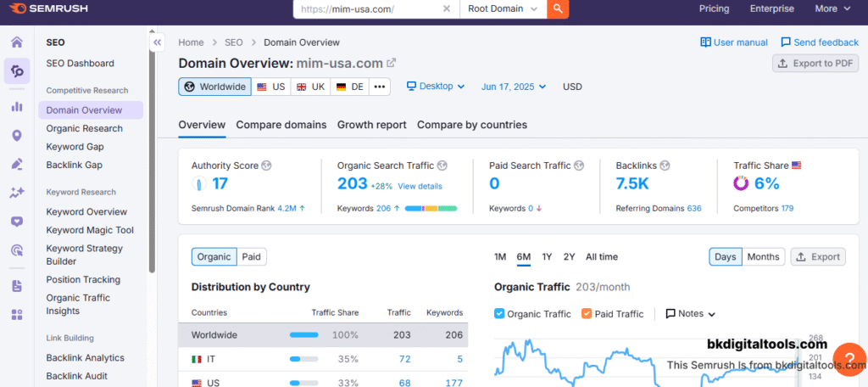868x387 pixels.
Task: Click the globe icon by Paid Search Traffic
Action: point(578,165)
